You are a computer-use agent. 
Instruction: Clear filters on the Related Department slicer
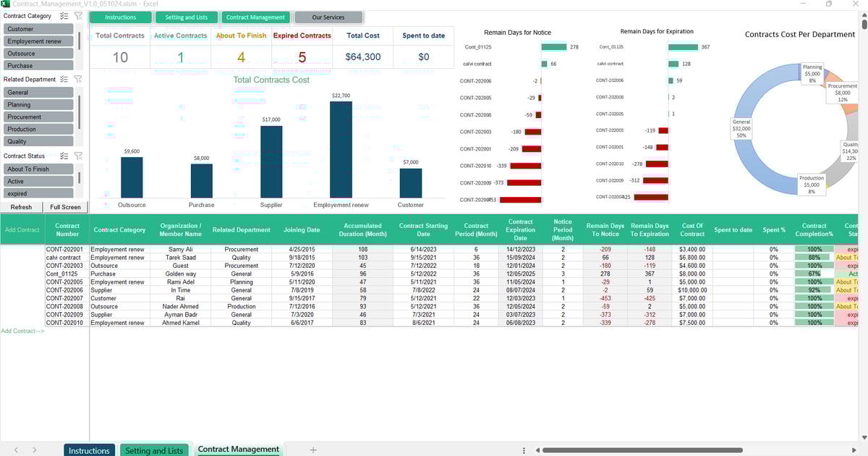point(78,79)
